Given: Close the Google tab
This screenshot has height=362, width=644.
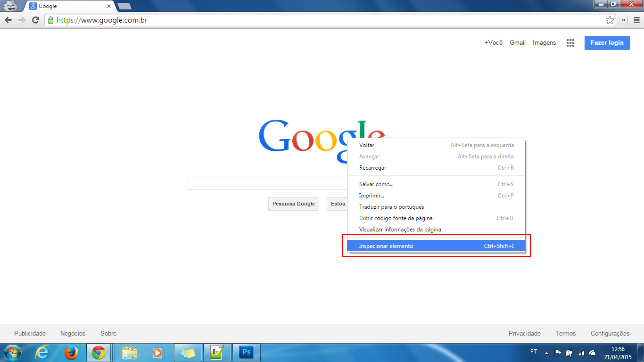Looking at the screenshot, I should click(109, 7).
